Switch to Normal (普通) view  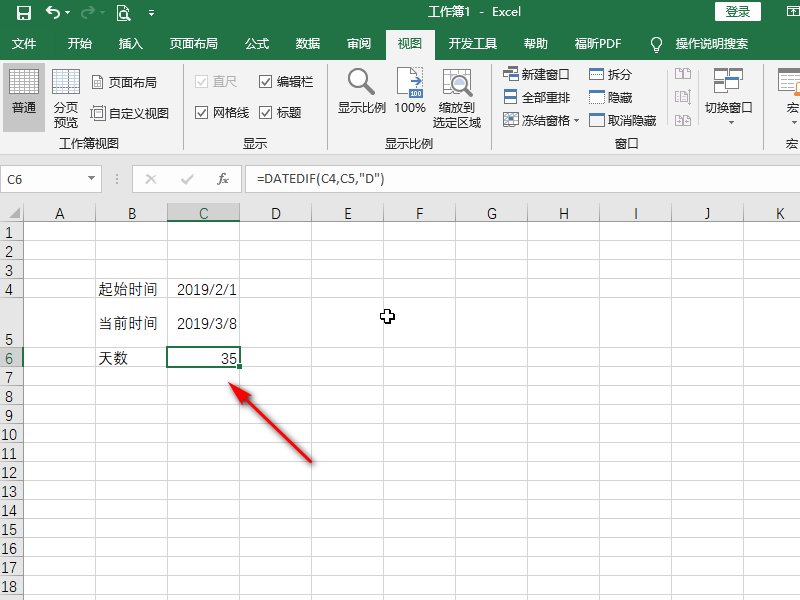[23, 97]
